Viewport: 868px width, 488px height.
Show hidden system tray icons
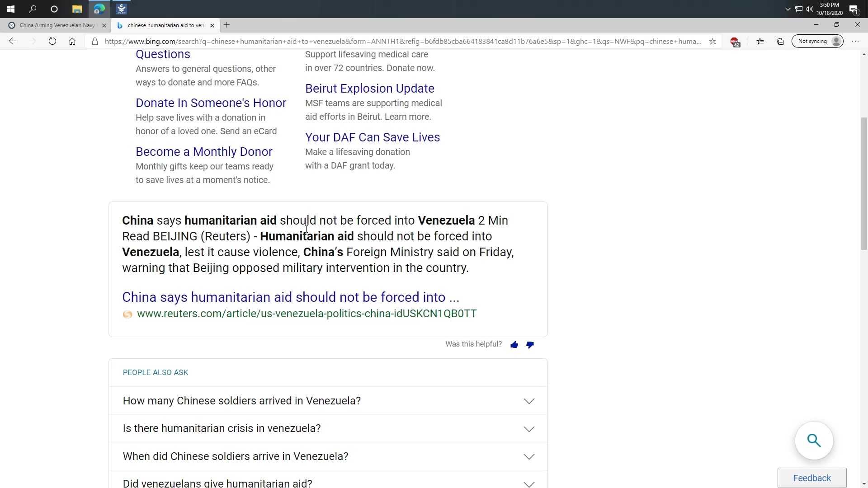(x=788, y=9)
